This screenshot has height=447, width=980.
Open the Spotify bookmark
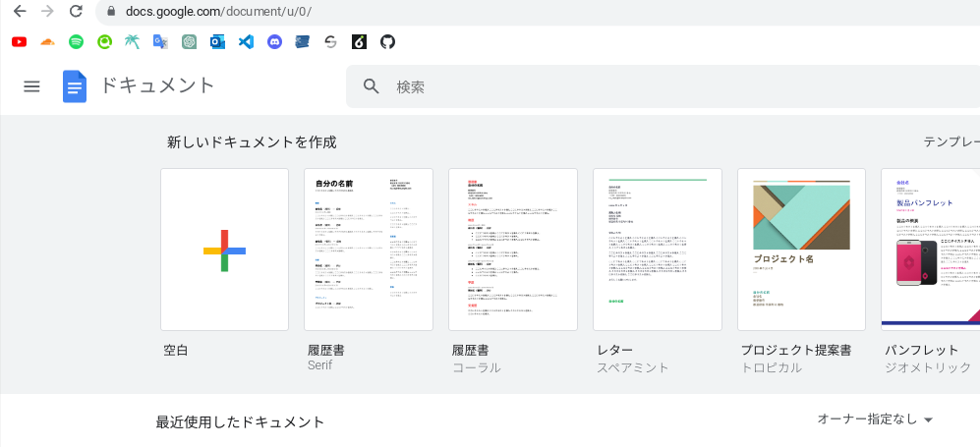(76, 42)
